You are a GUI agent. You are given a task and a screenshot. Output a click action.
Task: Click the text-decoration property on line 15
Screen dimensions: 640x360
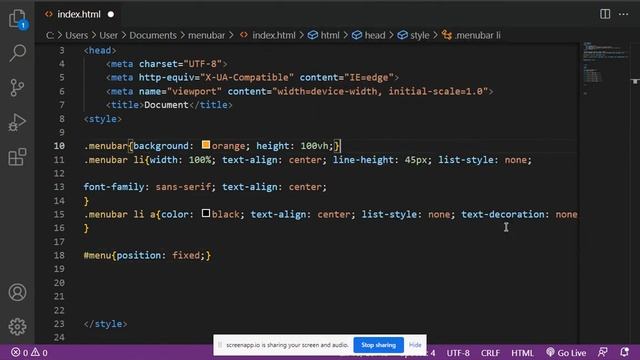click(503, 215)
